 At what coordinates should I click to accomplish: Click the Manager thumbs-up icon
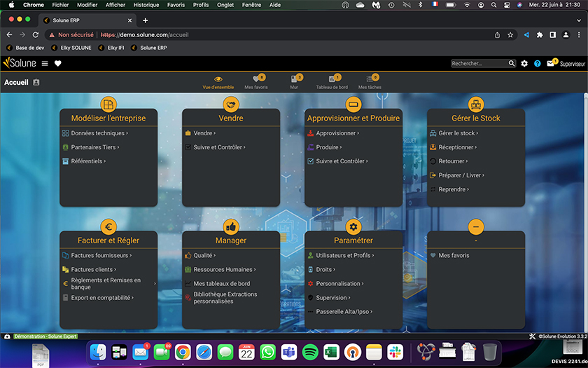[x=231, y=226]
